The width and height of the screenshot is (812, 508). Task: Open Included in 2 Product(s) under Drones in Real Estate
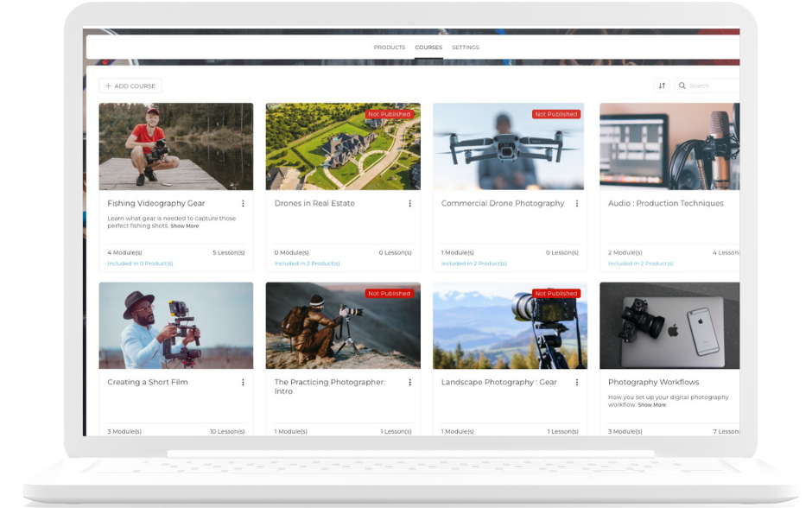(x=308, y=264)
